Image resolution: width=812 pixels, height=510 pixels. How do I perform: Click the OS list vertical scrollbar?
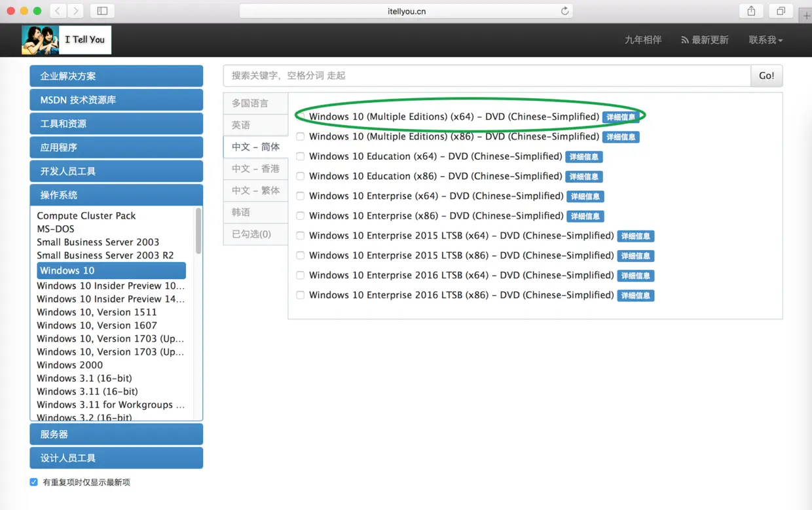point(198,230)
